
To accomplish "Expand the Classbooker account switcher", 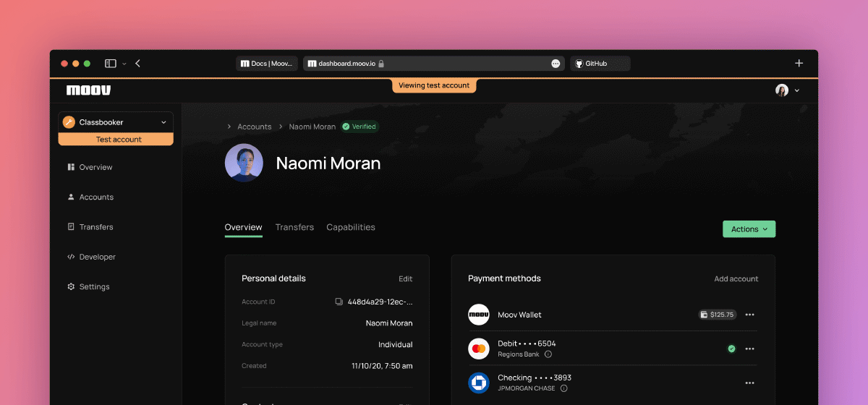I will (116, 122).
